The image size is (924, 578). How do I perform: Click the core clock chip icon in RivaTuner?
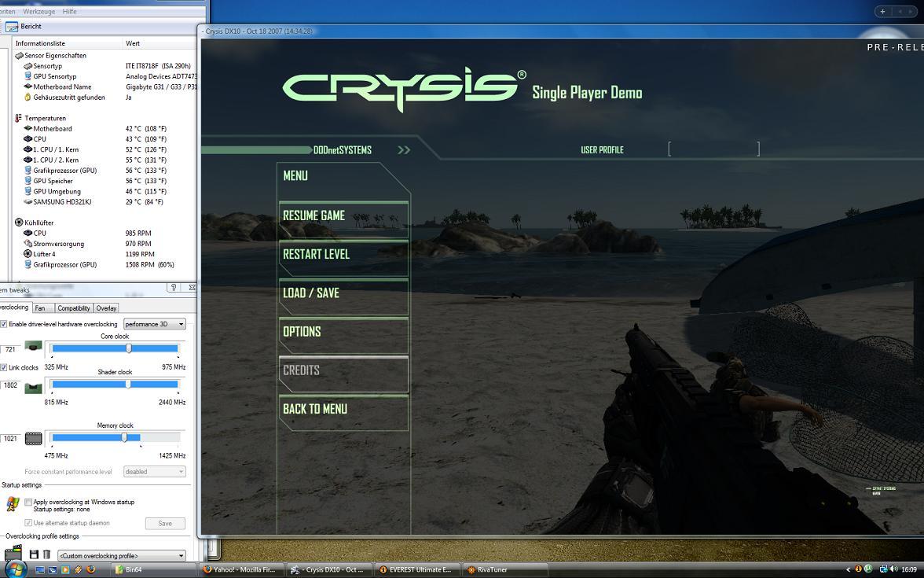click(34, 346)
